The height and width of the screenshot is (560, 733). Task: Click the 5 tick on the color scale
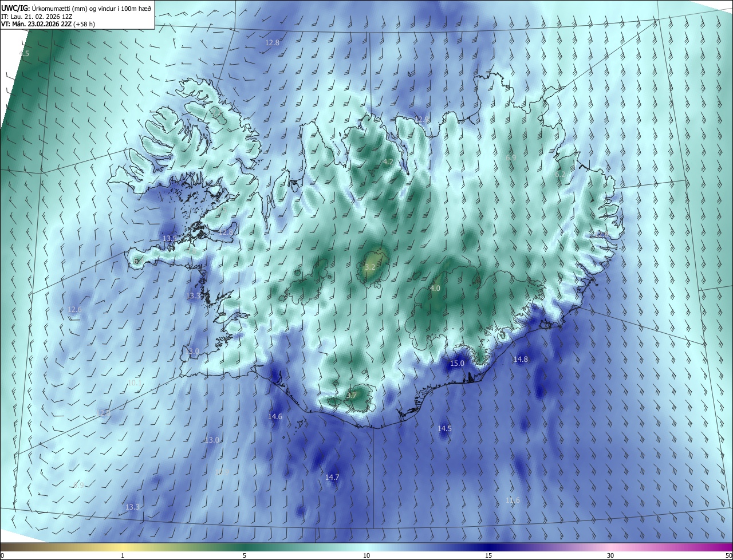245,555
